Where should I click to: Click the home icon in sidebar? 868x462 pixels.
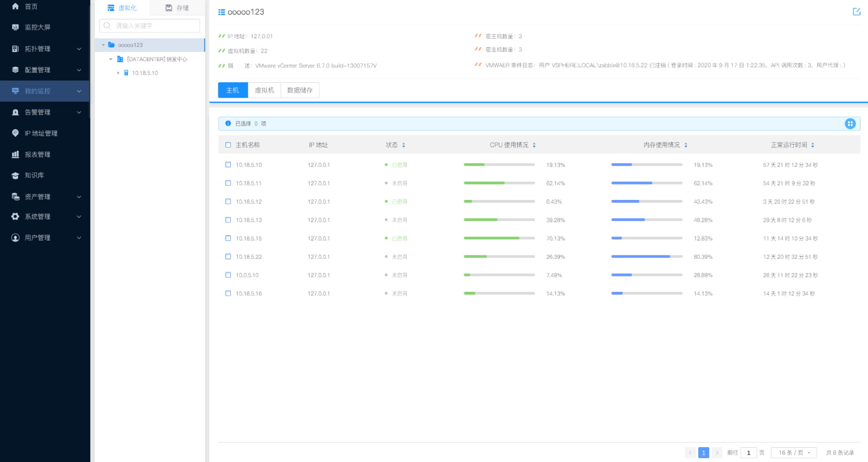pos(15,6)
